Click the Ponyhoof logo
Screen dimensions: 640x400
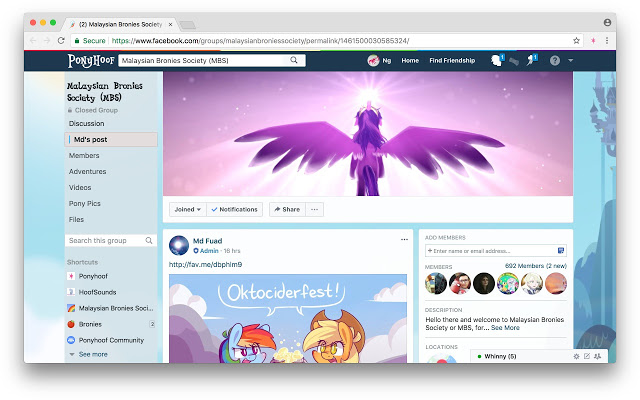pyautogui.click(x=91, y=60)
